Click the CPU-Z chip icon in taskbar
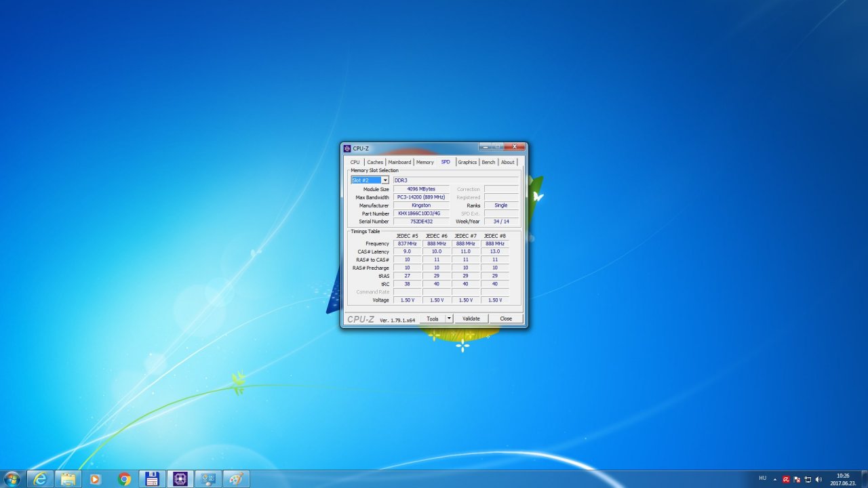 pyautogui.click(x=180, y=479)
